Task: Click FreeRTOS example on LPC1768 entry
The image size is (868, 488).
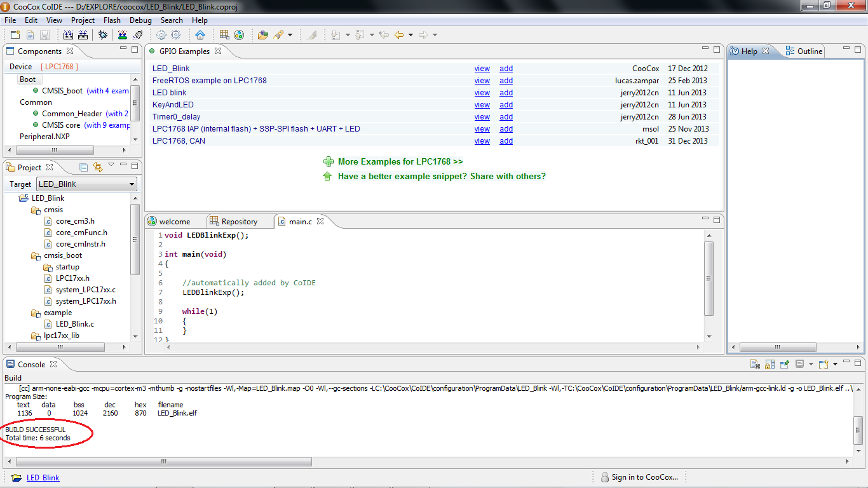Action: 210,81
